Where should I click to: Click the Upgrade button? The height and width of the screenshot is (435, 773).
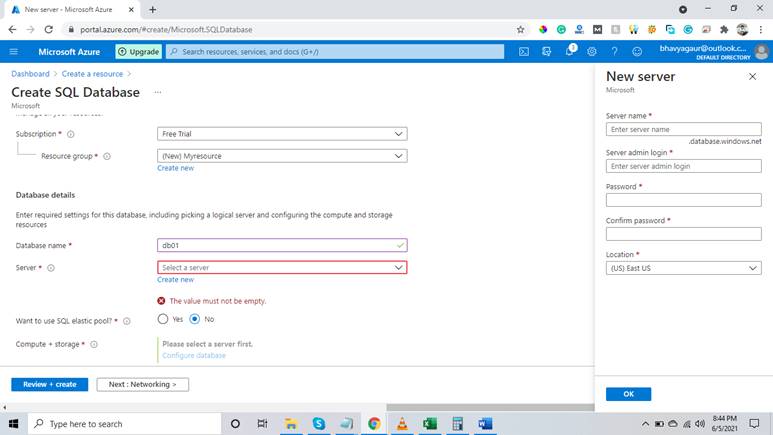[x=139, y=51]
